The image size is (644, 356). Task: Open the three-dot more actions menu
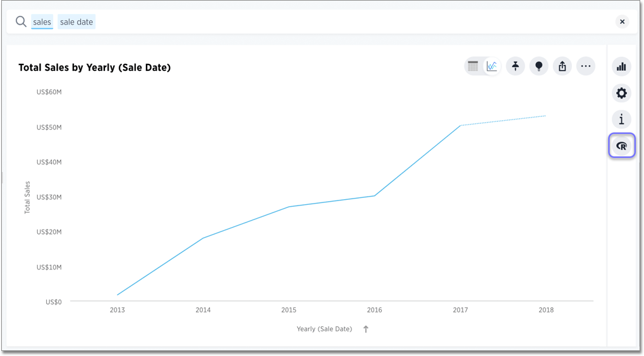[586, 66]
